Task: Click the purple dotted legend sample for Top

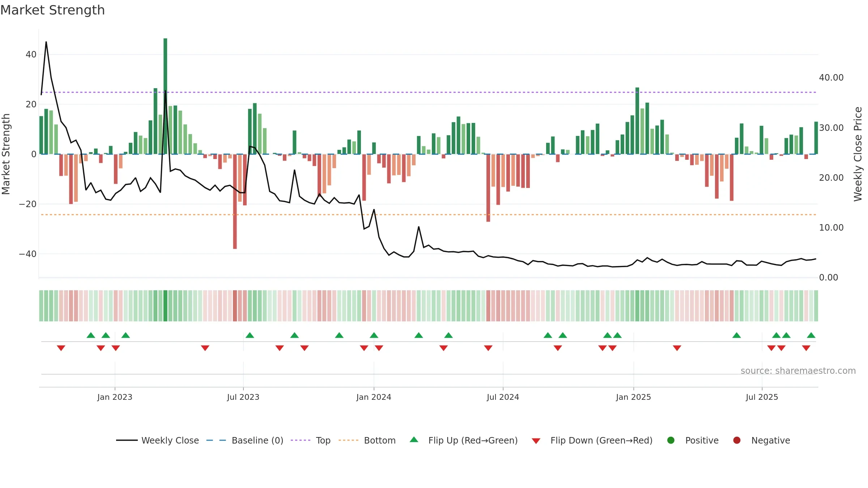Action: 301,440
